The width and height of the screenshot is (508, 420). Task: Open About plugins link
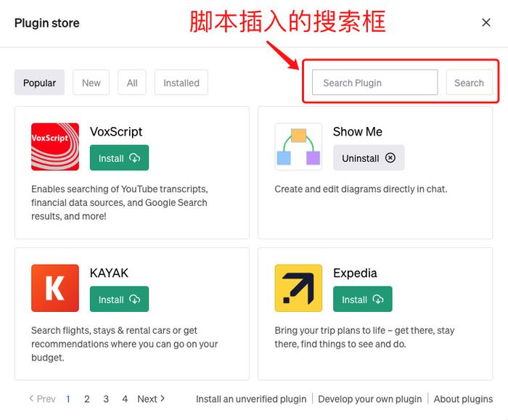[463, 399]
